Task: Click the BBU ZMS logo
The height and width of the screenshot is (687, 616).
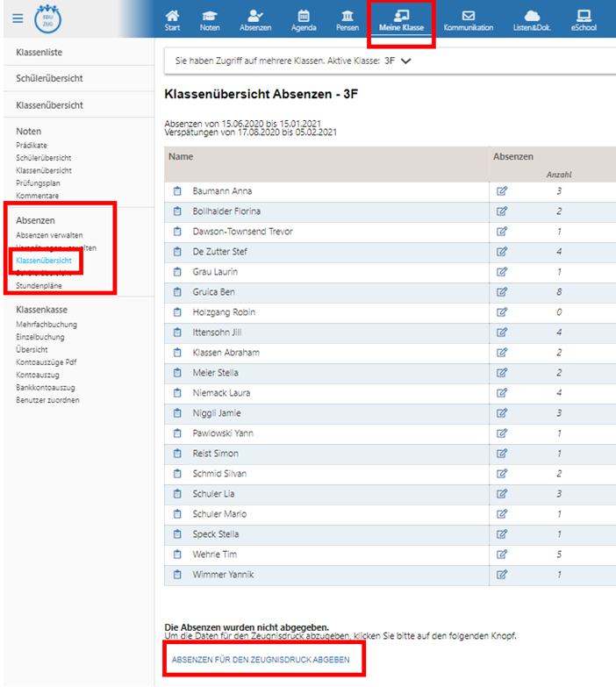Action: [x=48, y=18]
